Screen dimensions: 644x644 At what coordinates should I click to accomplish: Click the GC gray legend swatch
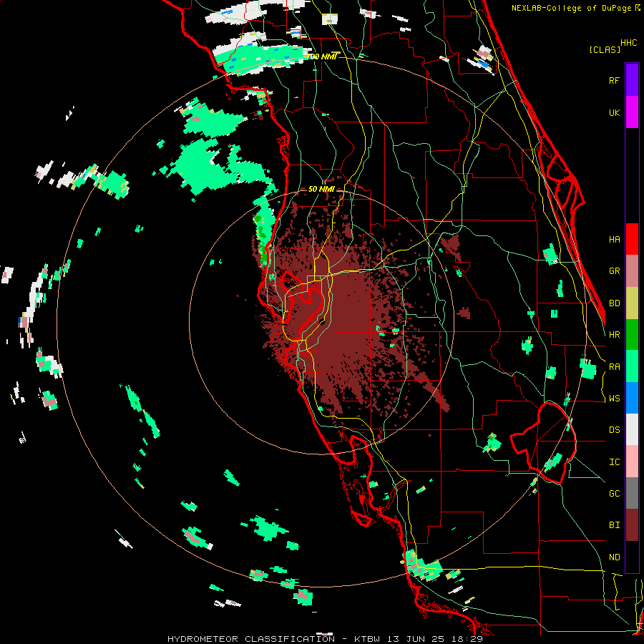click(632, 493)
